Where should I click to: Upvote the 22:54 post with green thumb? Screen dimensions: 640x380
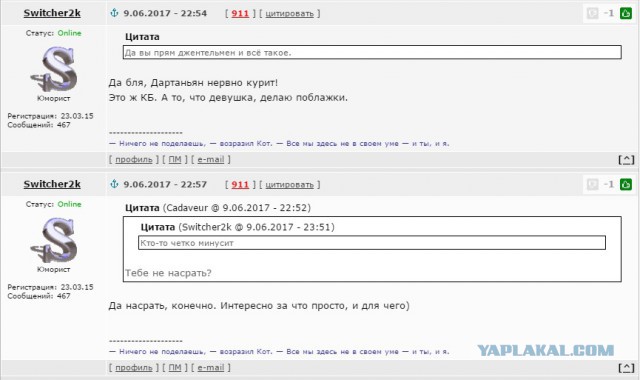tap(626, 13)
